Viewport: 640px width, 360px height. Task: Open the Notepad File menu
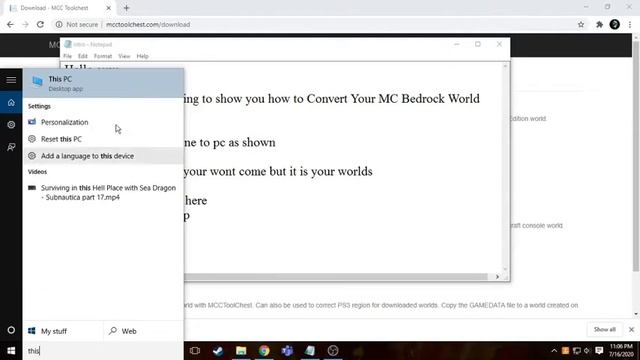coord(67,56)
